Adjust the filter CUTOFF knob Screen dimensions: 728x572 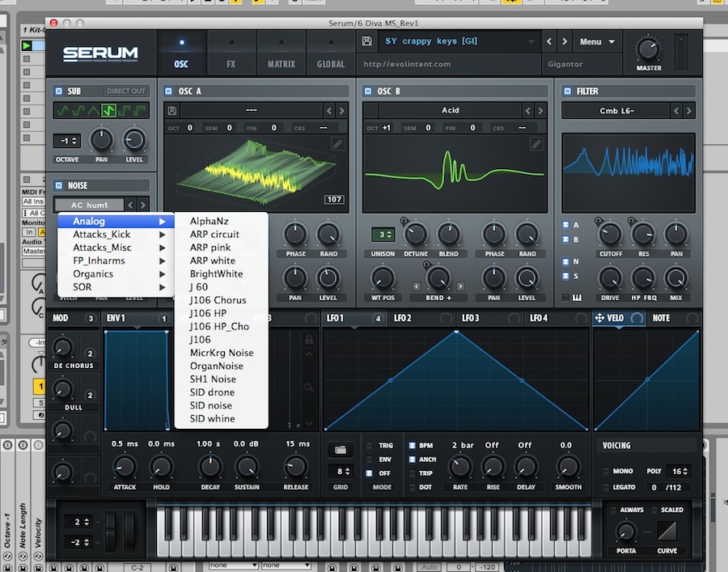coord(610,234)
